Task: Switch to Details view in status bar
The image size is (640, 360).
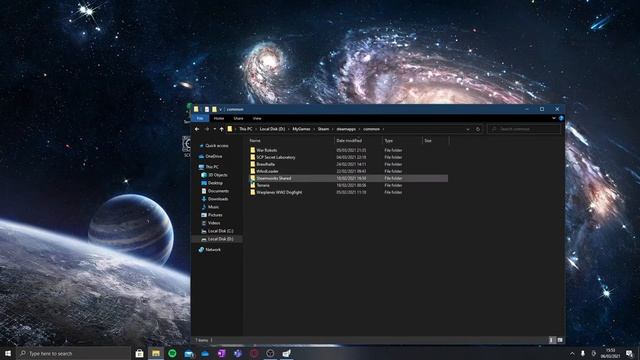Action: [552, 340]
